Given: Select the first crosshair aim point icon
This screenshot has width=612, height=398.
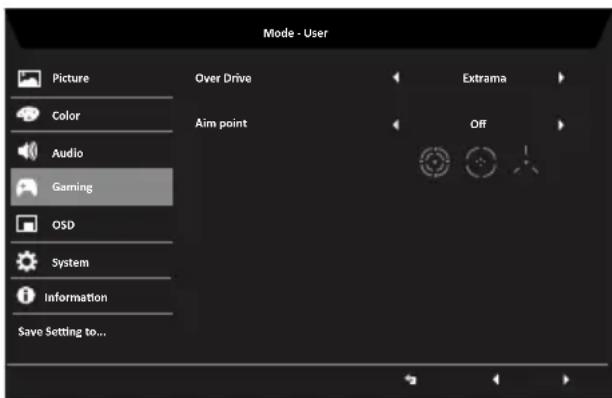Looking at the screenshot, I should 434,162.
